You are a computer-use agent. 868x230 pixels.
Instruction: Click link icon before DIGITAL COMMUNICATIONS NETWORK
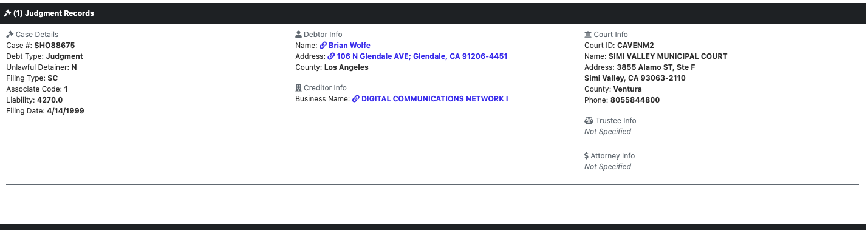(x=356, y=99)
